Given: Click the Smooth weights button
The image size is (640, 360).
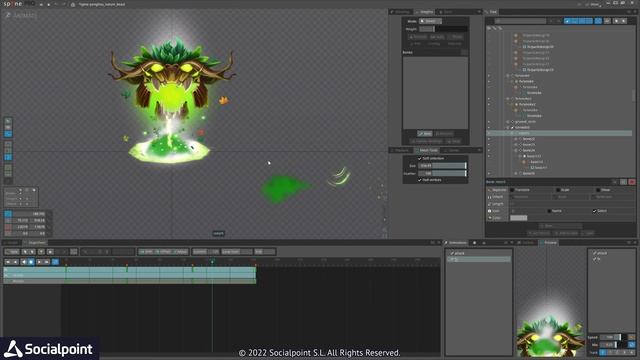Looking at the screenshot, I should click(x=417, y=37).
